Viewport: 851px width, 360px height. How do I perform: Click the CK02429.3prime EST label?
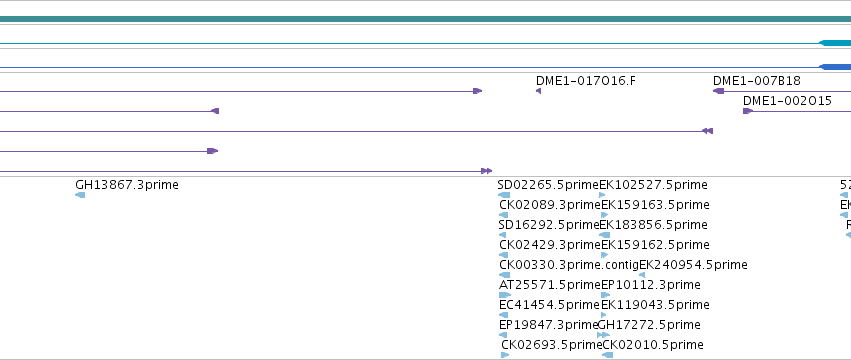(x=550, y=245)
